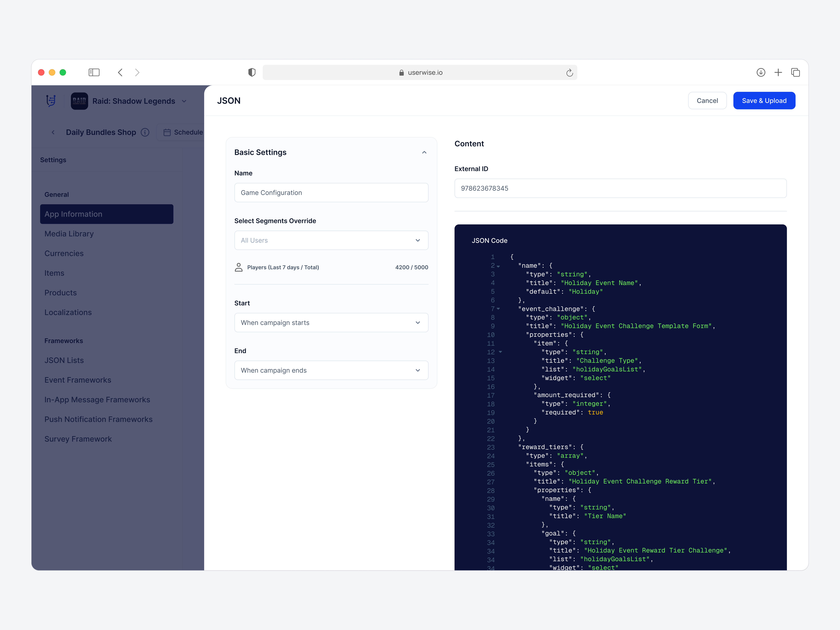Open a new browser tab with the plus icon
The image size is (840, 630).
coord(778,72)
